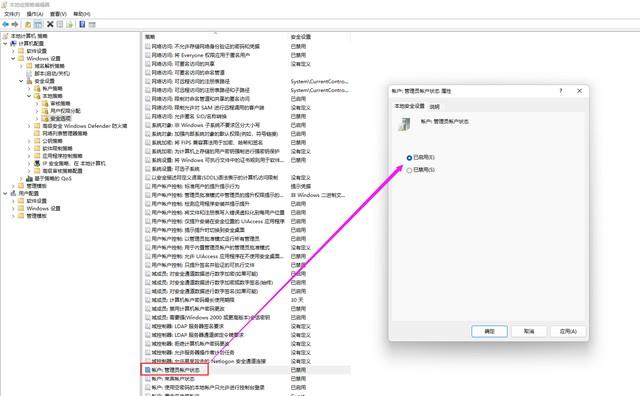
Task: Click the IP 安全策略 node icon
Action: 37,163
